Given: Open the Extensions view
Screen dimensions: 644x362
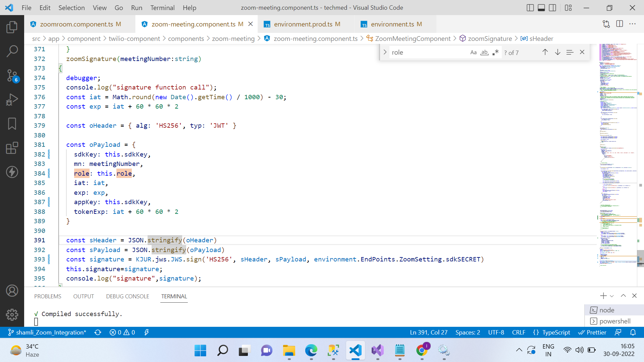Looking at the screenshot, I should click(12, 148).
